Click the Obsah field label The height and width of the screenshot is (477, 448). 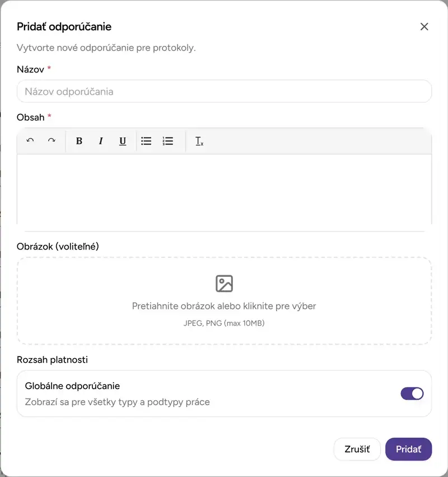pos(31,117)
